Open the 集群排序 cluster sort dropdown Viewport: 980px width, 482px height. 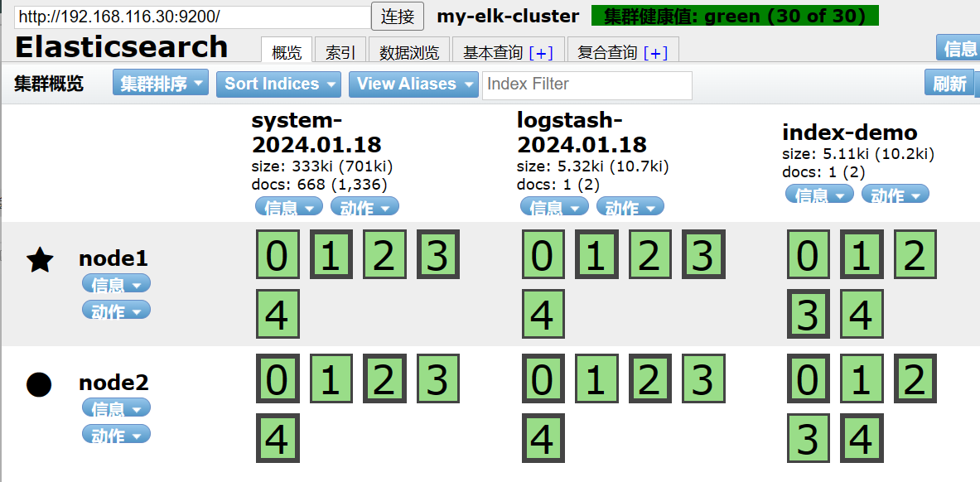pyautogui.click(x=161, y=83)
